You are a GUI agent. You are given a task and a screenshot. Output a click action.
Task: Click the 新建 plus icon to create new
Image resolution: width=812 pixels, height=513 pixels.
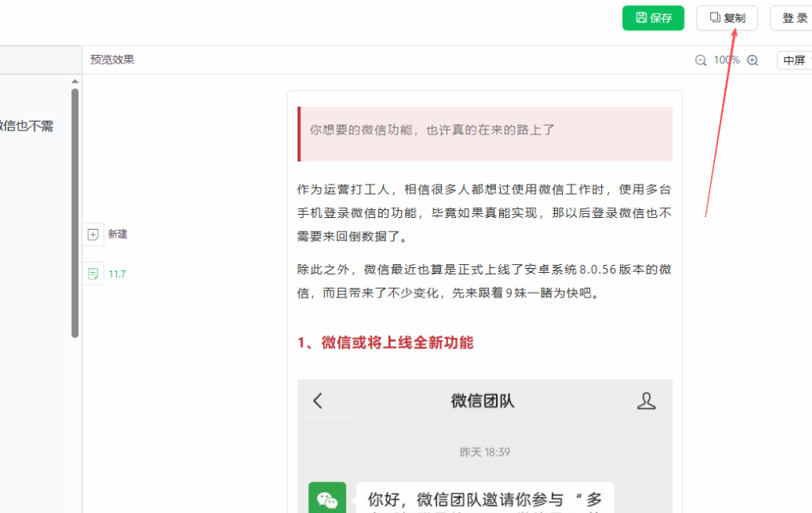93,235
